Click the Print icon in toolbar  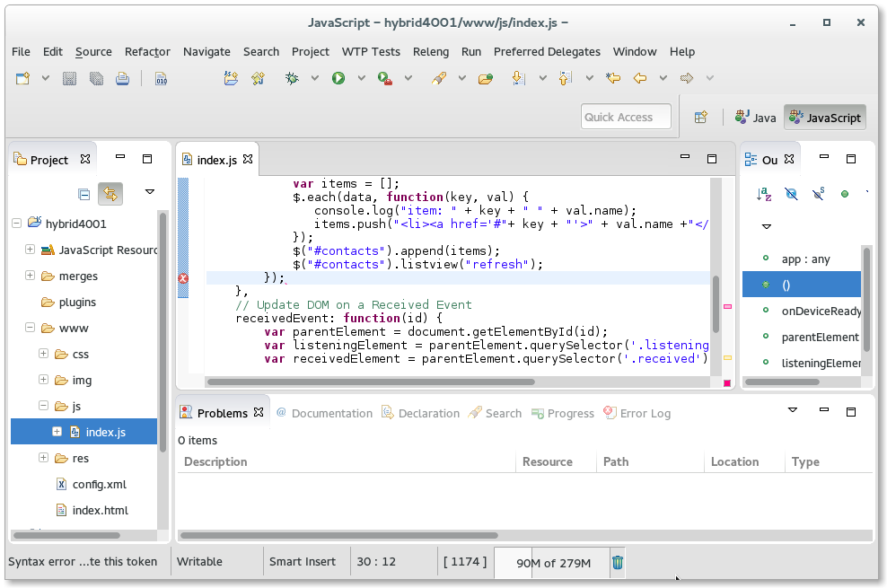tap(122, 79)
